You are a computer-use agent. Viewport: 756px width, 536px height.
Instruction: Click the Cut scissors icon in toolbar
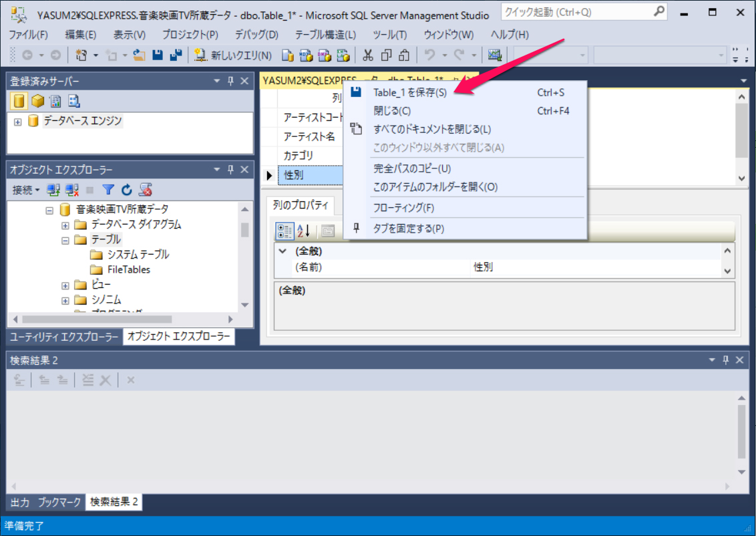point(368,55)
